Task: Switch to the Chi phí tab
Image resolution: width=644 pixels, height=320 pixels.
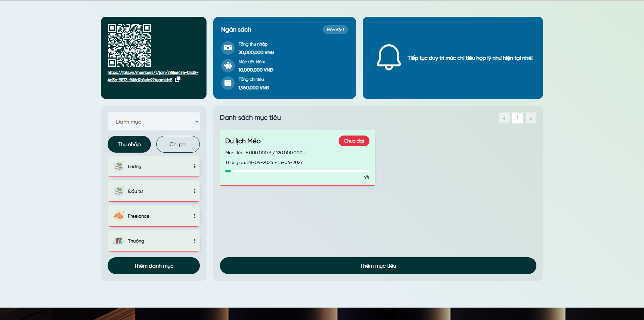Action: coord(178,144)
